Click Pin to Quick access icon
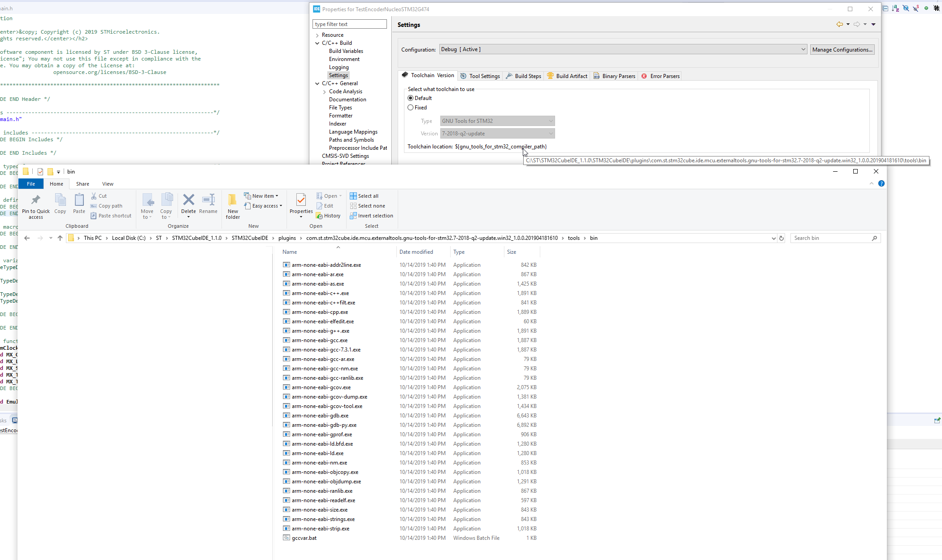This screenshot has height=560, width=942. (x=36, y=200)
